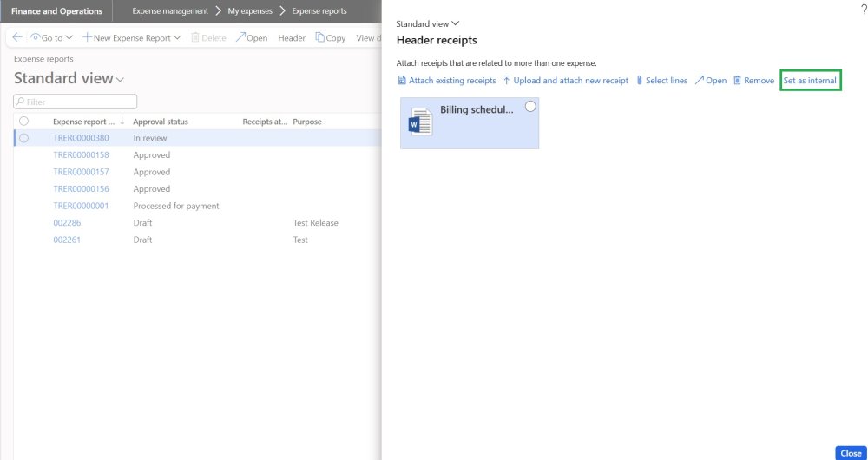The width and height of the screenshot is (868, 460).
Task: Click the Filter input field
Action: pos(76,102)
